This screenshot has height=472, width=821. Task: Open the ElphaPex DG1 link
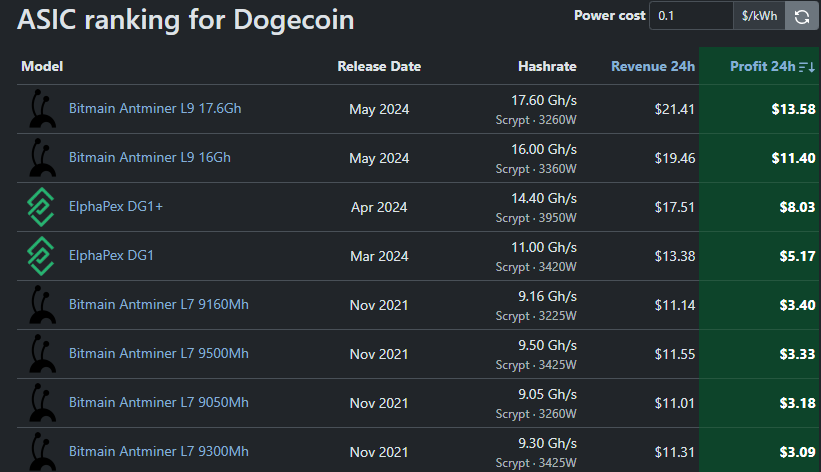111,256
